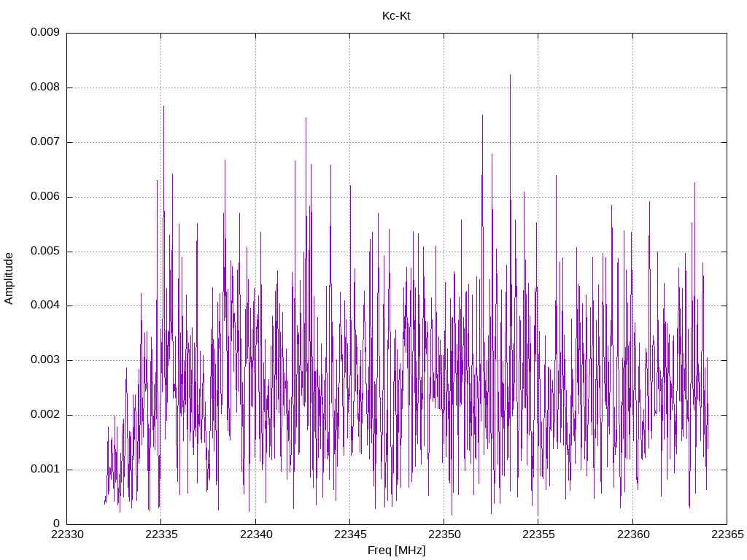
Task: Click the 0.006 y-axis tick label
Action: (45, 196)
